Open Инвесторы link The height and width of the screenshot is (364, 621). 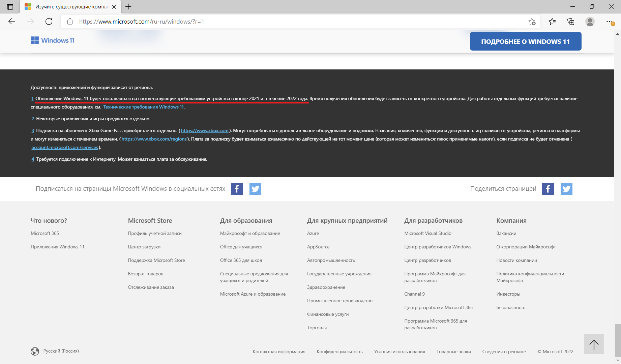coord(508,294)
